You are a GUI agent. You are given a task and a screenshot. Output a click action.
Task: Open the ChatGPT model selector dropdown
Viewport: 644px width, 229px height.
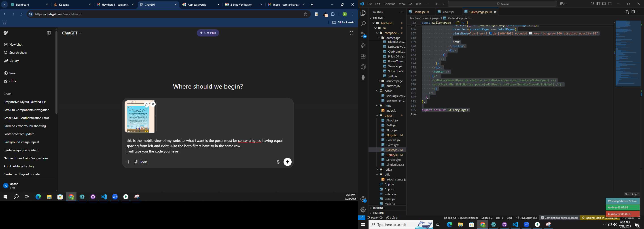pos(72,33)
